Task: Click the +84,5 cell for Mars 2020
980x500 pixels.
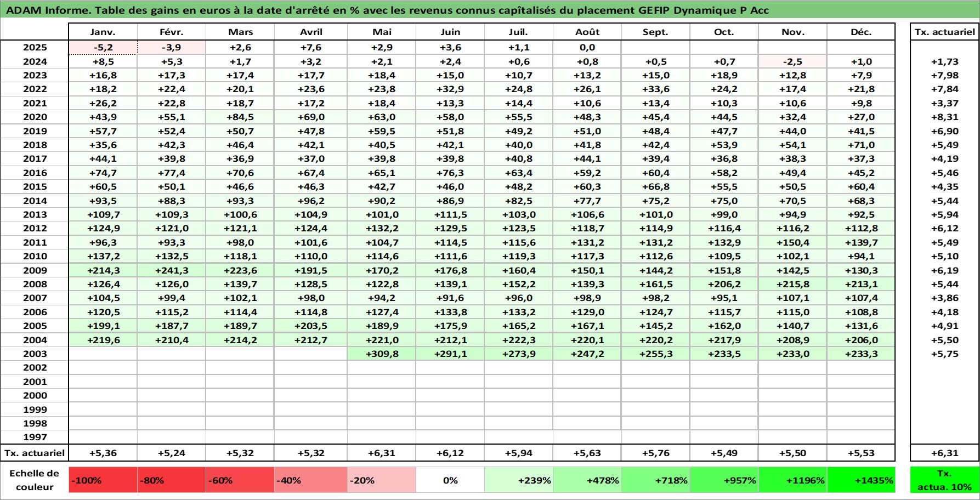Action: pos(240,117)
